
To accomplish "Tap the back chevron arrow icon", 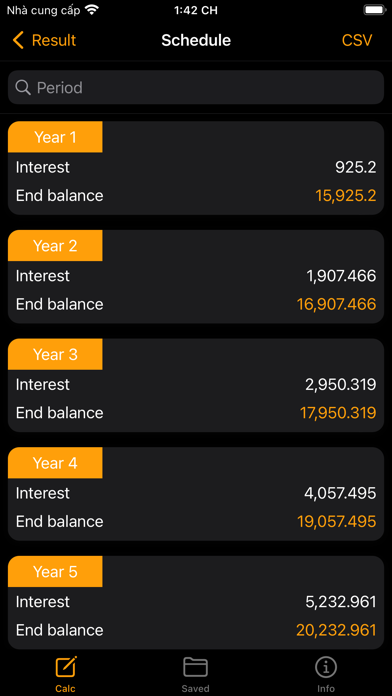I will (x=18, y=40).
